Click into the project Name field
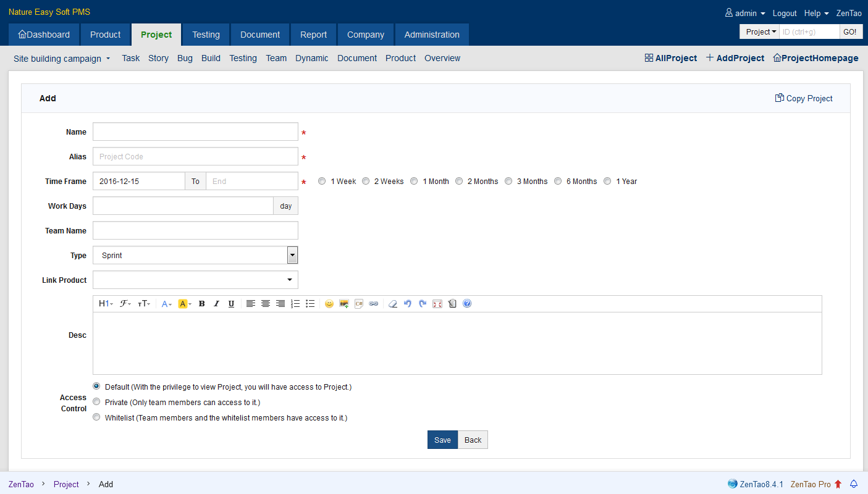 pyautogui.click(x=195, y=132)
